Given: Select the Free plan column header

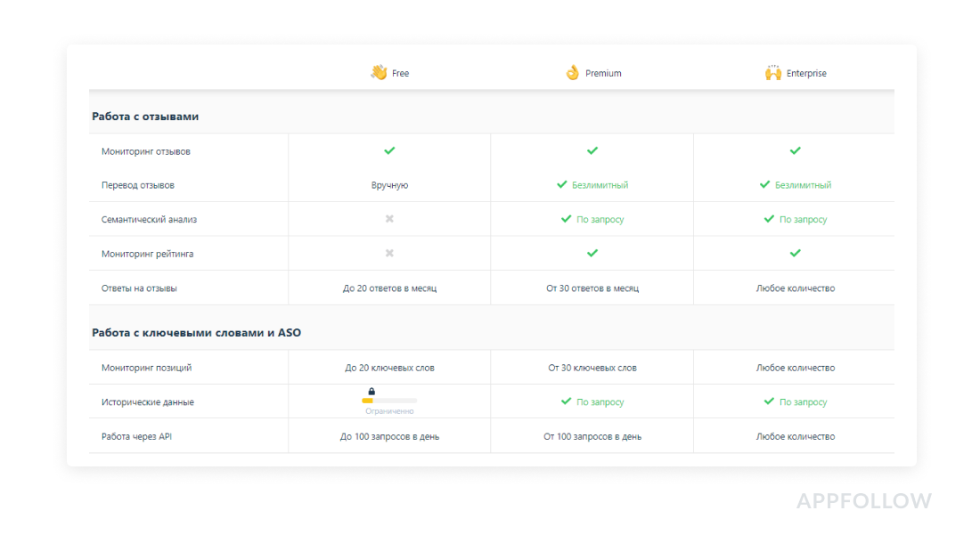Looking at the screenshot, I should [400, 73].
